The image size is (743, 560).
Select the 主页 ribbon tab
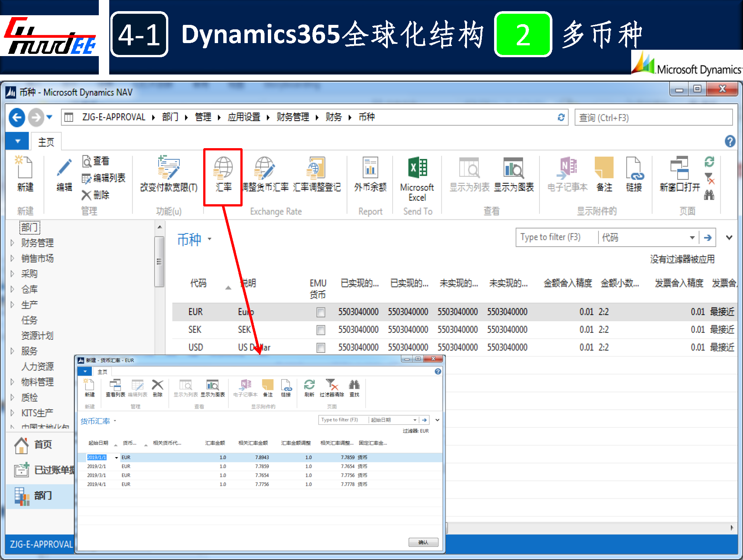tap(46, 142)
